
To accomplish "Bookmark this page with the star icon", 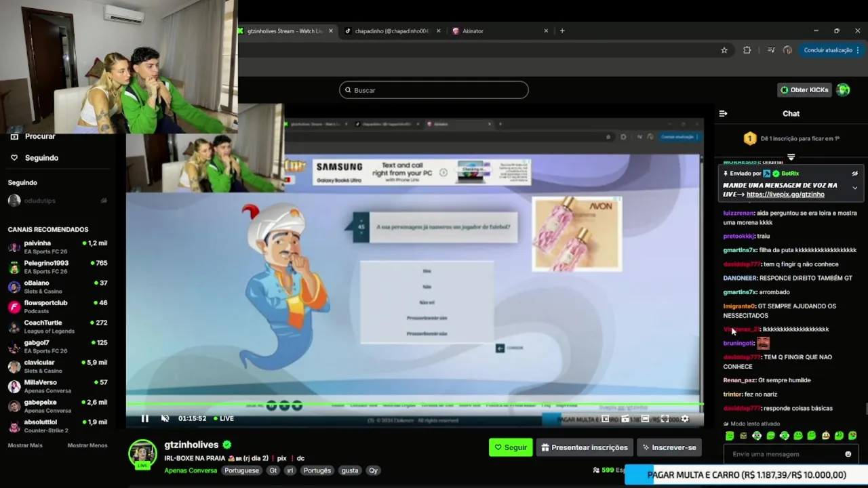I will 724,50.
